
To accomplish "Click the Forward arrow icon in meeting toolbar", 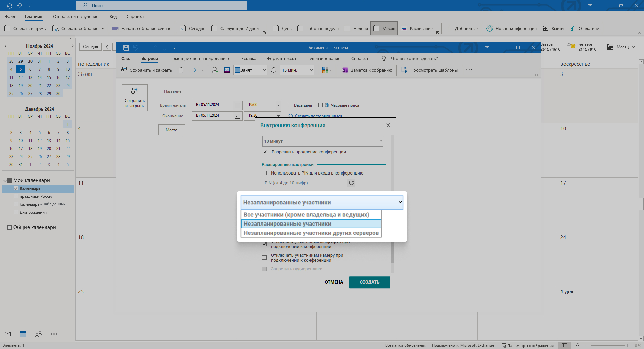I will 193,70.
